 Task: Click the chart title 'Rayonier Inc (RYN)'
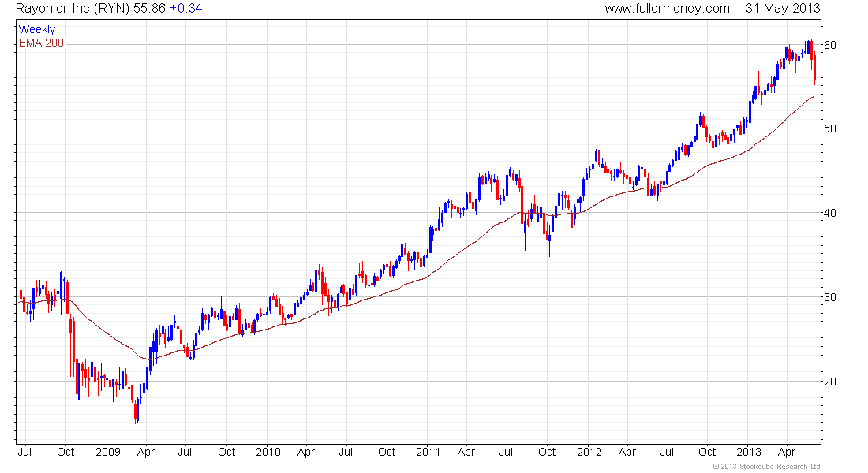pyautogui.click(x=73, y=9)
